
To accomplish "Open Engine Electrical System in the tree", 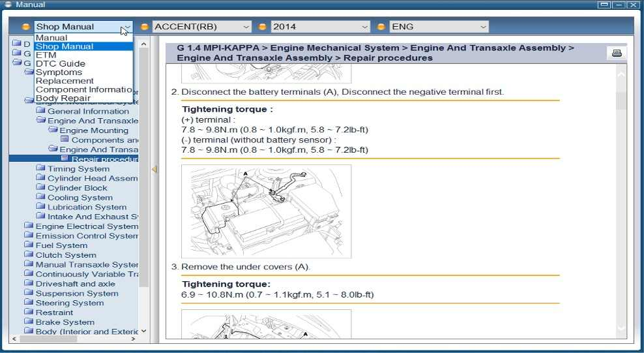I will [87, 226].
